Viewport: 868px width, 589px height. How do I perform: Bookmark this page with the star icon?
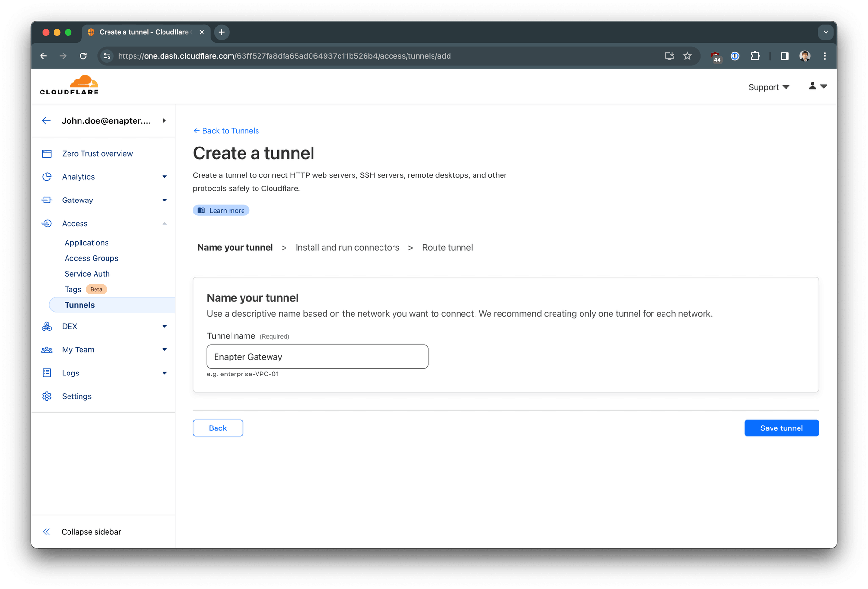pyautogui.click(x=687, y=56)
